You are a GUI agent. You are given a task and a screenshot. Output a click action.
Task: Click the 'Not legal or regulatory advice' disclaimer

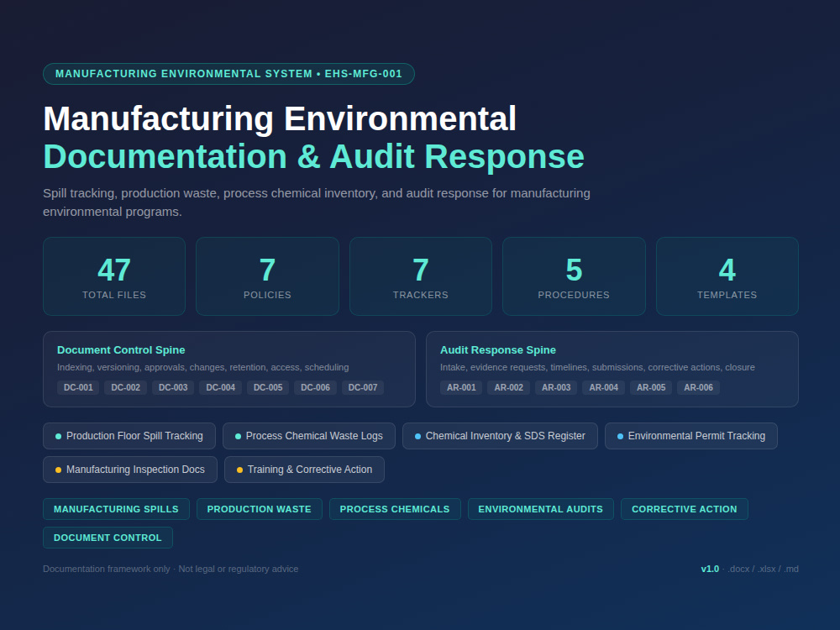click(x=239, y=569)
